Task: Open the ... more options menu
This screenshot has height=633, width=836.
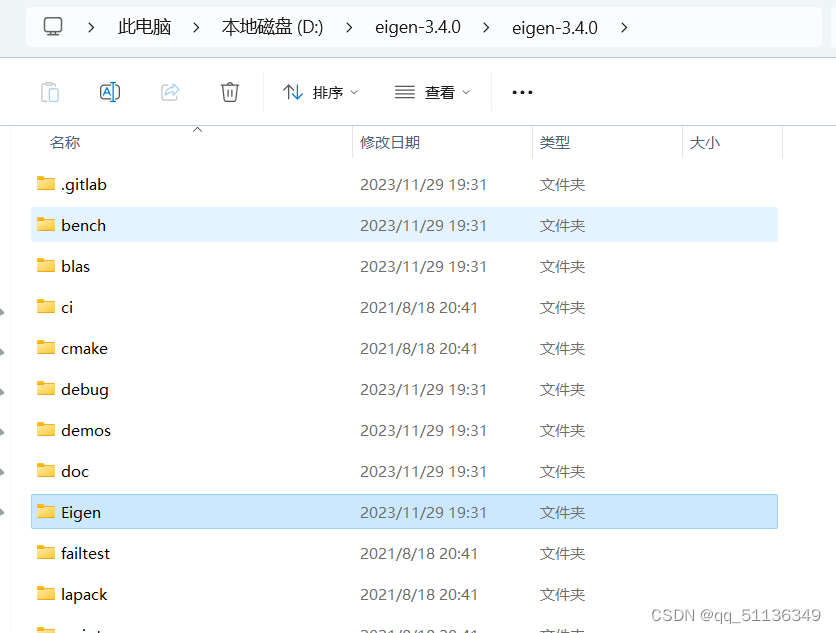Action: coord(522,91)
